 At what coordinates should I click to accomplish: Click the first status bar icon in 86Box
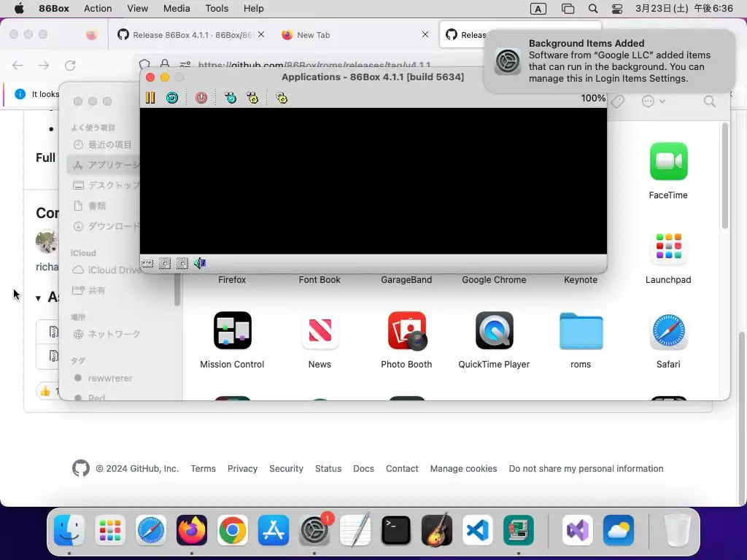[x=147, y=263]
